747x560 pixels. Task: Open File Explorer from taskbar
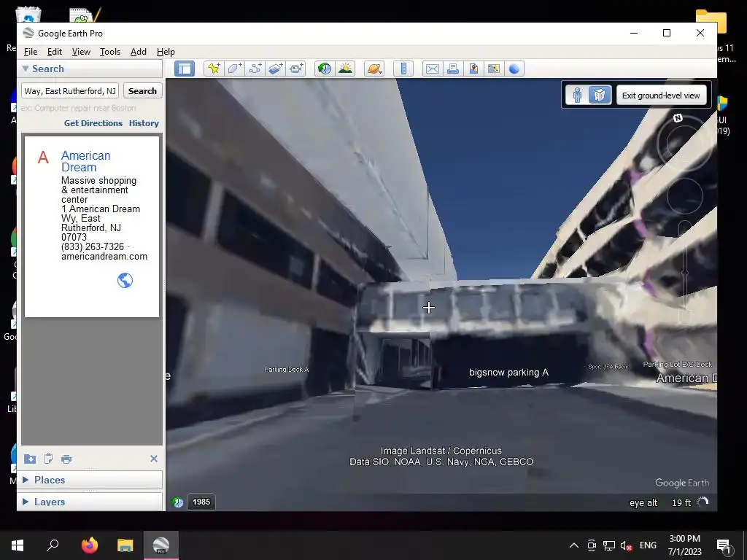(125, 545)
